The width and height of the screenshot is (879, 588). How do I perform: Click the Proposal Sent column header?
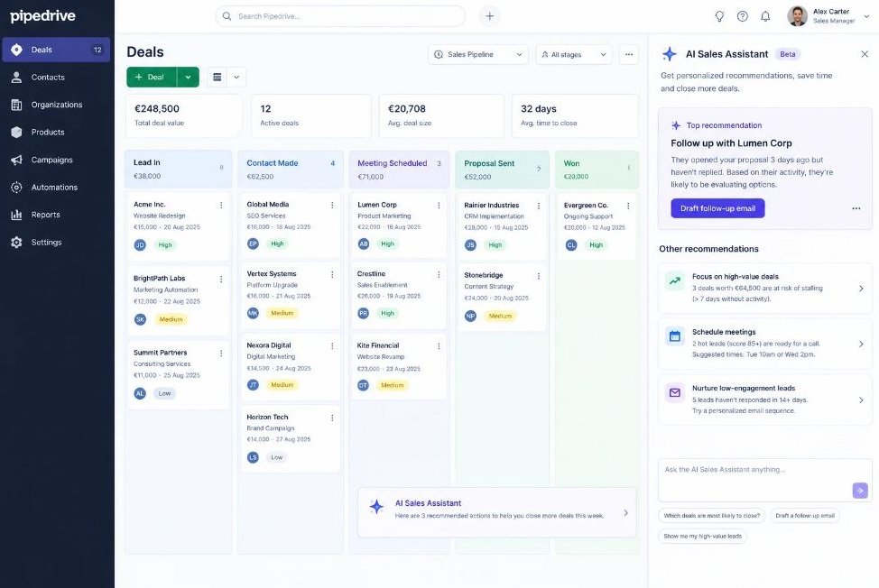coord(503,170)
